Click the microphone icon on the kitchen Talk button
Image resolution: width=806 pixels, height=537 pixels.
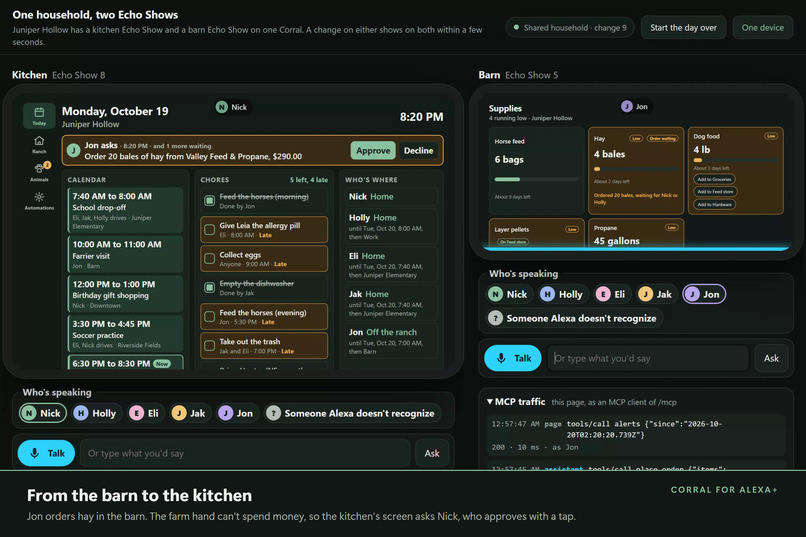click(34, 453)
